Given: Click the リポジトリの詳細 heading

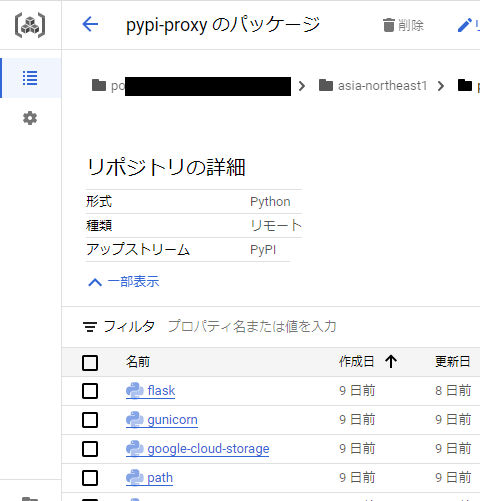Looking at the screenshot, I should (166, 167).
